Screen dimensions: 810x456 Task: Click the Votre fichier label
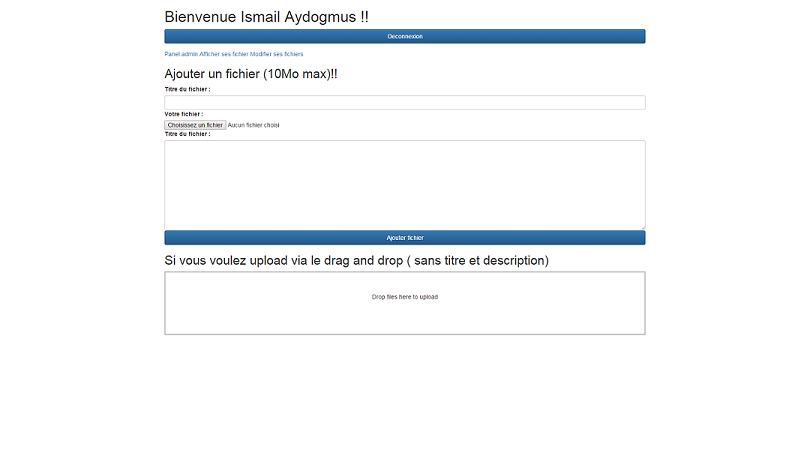(183, 114)
